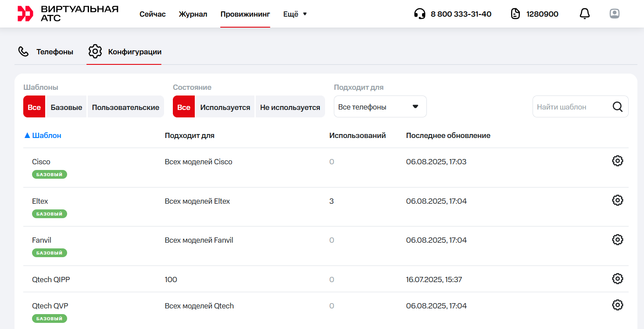644x329 pixels.
Task: Click the Виртуальная АТС logo
Action: point(68,14)
